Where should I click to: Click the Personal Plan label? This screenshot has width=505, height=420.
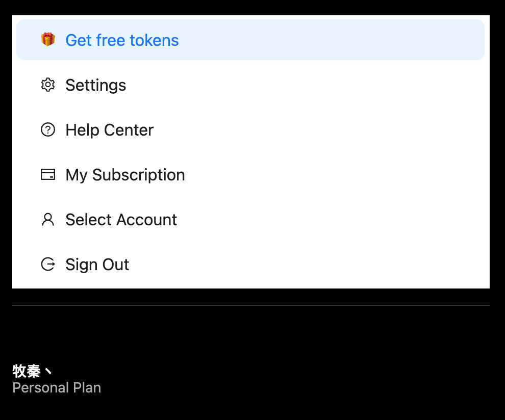click(x=57, y=388)
